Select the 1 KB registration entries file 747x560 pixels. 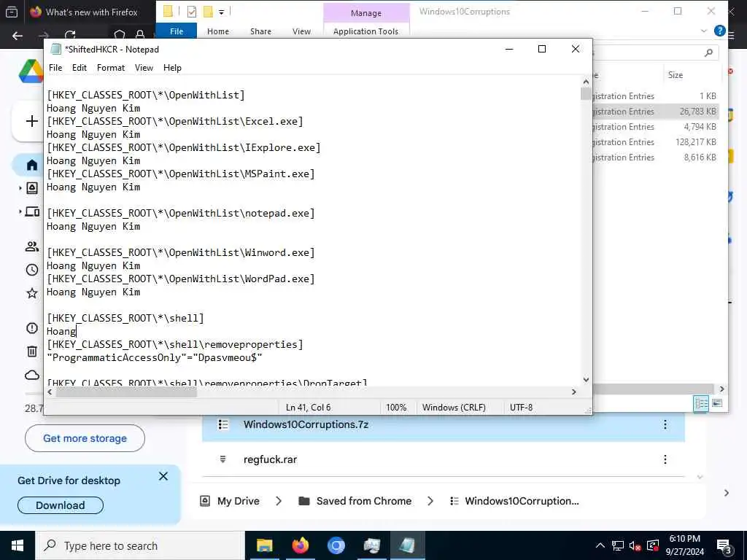(655, 96)
